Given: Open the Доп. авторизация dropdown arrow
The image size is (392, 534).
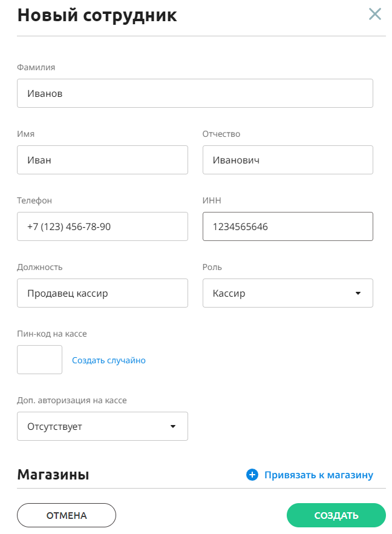Looking at the screenshot, I should pyautogui.click(x=173, y=426).
